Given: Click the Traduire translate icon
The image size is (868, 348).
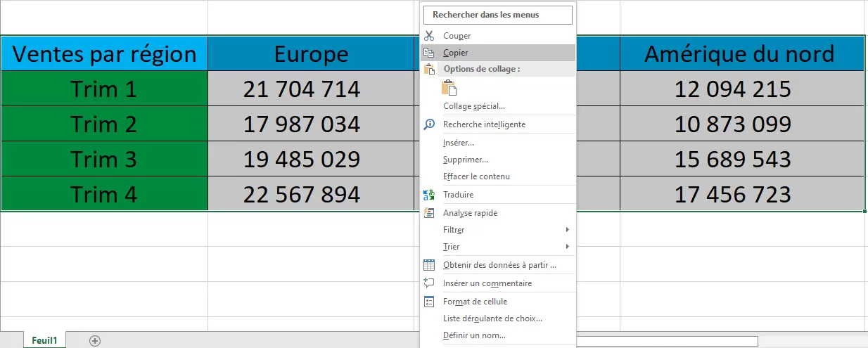Looking at the screenshot, I should (x=429, y=195).
